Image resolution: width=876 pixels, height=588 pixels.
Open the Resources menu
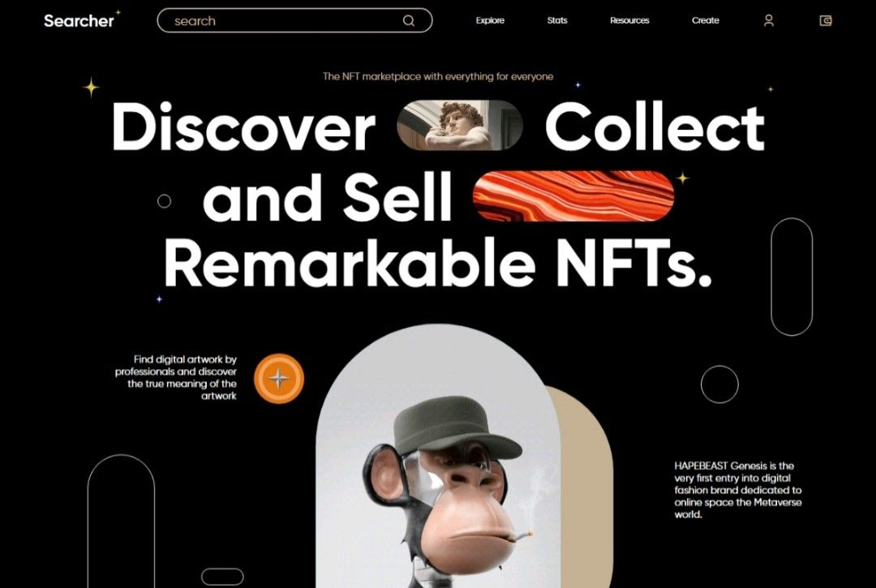pos(629,20)
